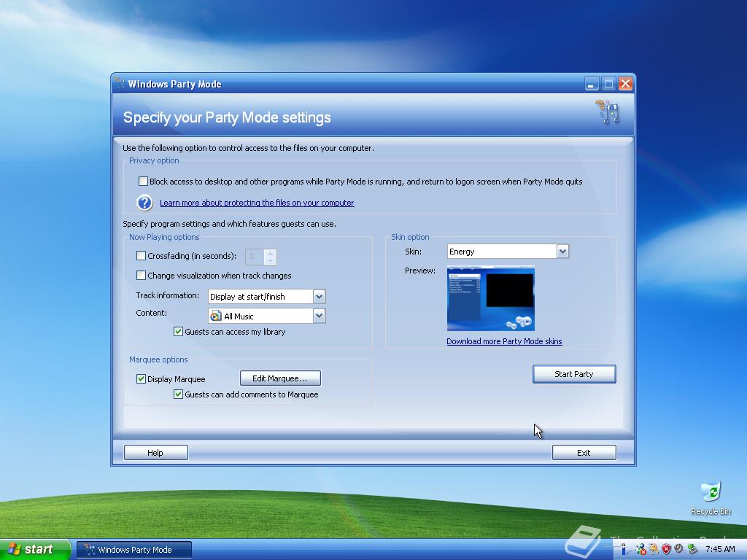Click the Exit button
This screenshot has width=747, height=560.
pos(584,452)
